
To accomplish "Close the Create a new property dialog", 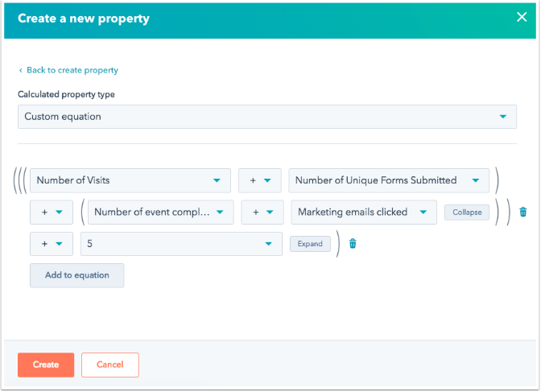I will (522, 18).
